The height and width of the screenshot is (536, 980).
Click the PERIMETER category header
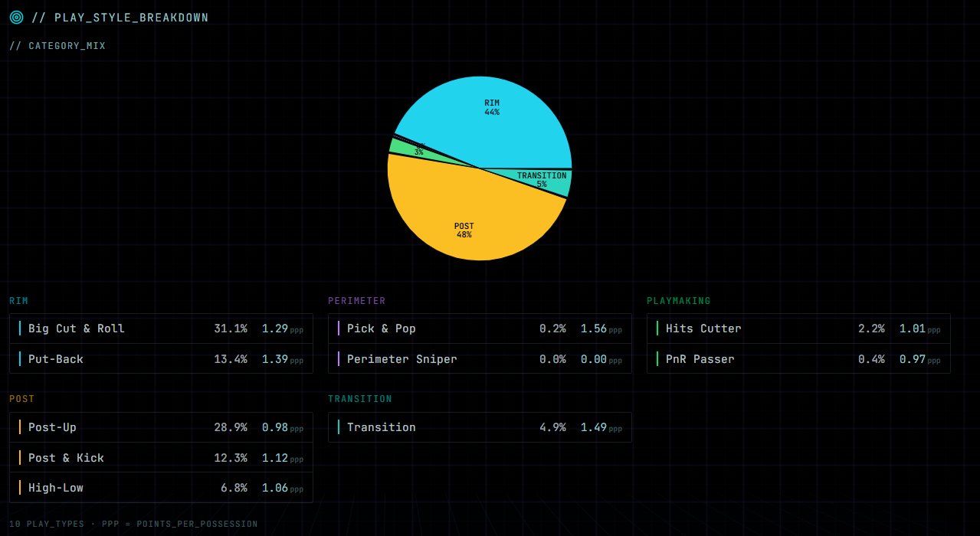pyautogui.click(x=356, y=301)
